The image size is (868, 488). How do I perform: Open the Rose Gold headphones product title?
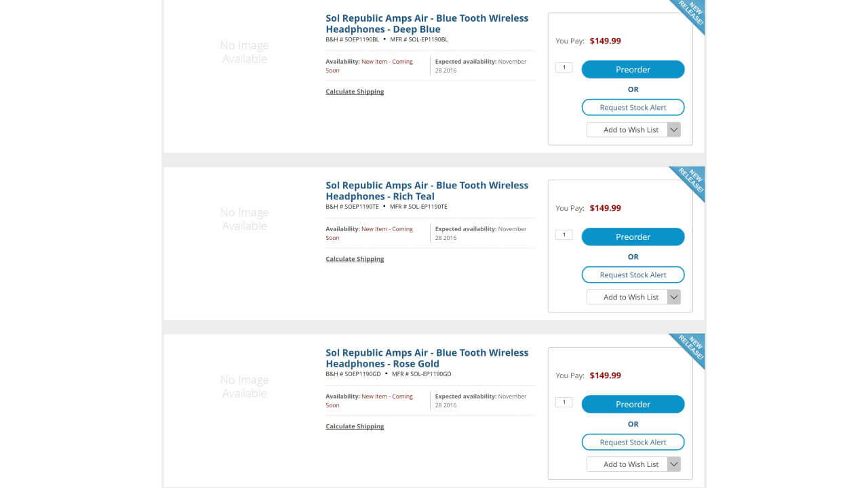click(x=427, y=359)
